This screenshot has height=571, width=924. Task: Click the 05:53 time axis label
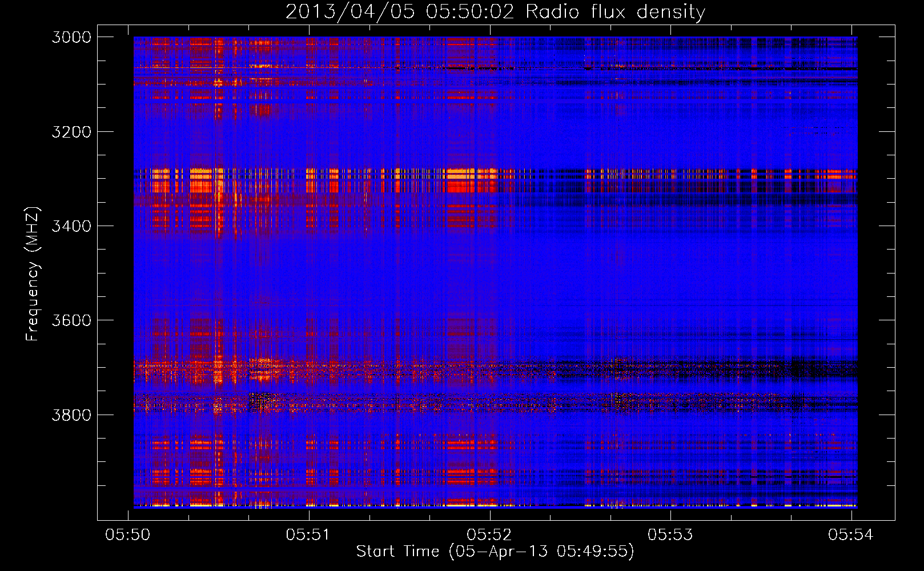670,535
